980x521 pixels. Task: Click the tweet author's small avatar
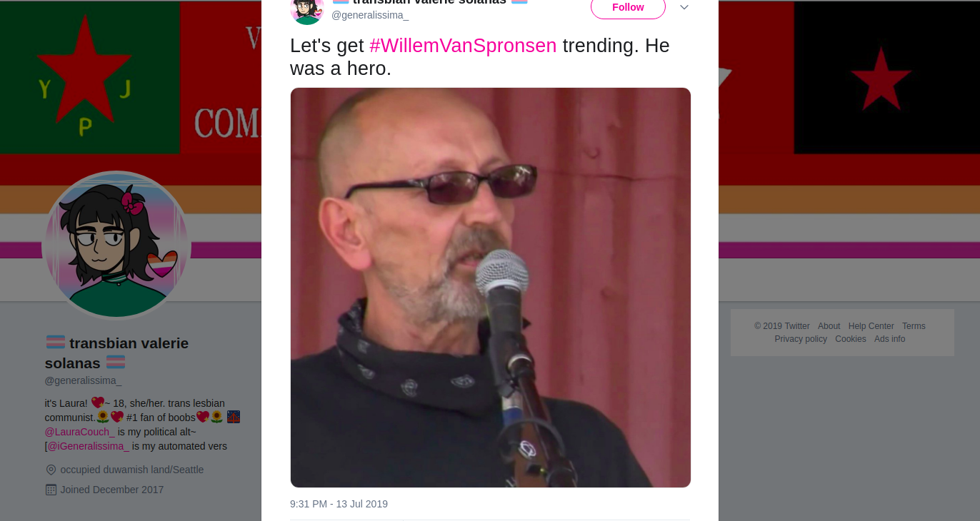tap(307, 7)
